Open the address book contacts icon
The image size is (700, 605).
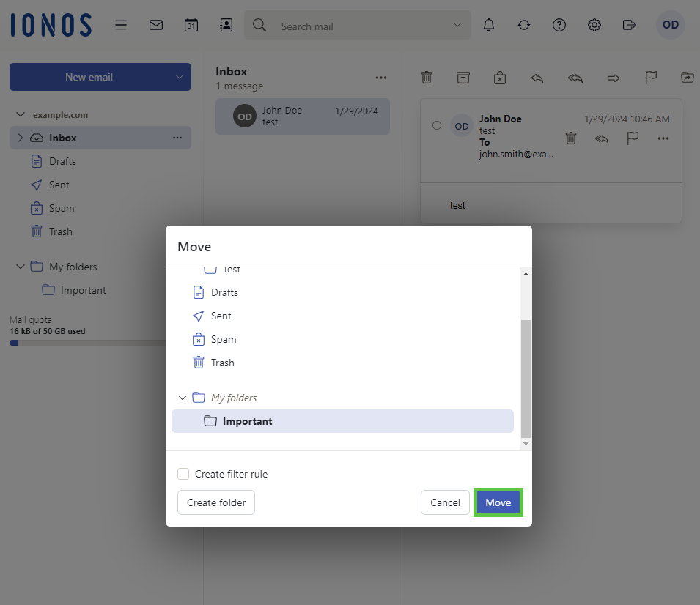pos(226,25)
